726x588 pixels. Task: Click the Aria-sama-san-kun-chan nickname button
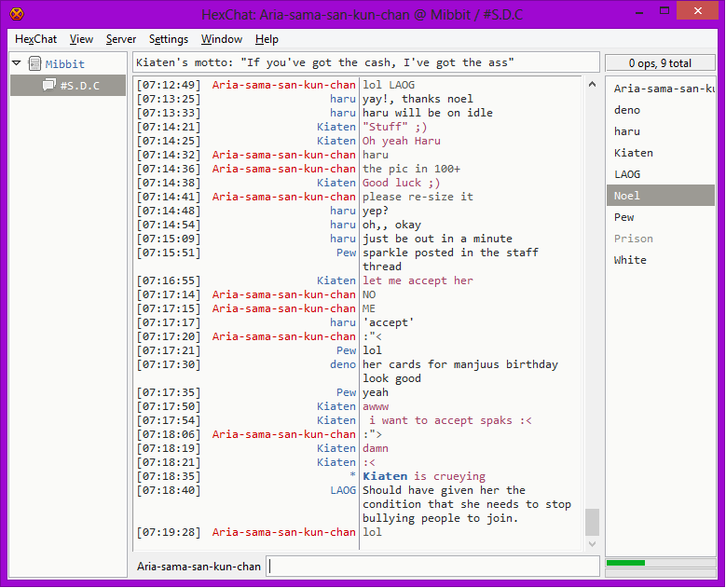(199, 567)
